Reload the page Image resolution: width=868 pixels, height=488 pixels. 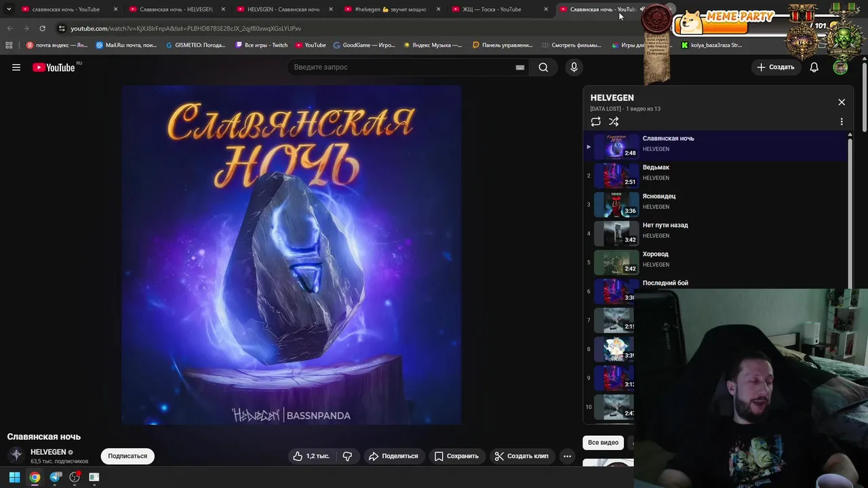click(42, 28)
